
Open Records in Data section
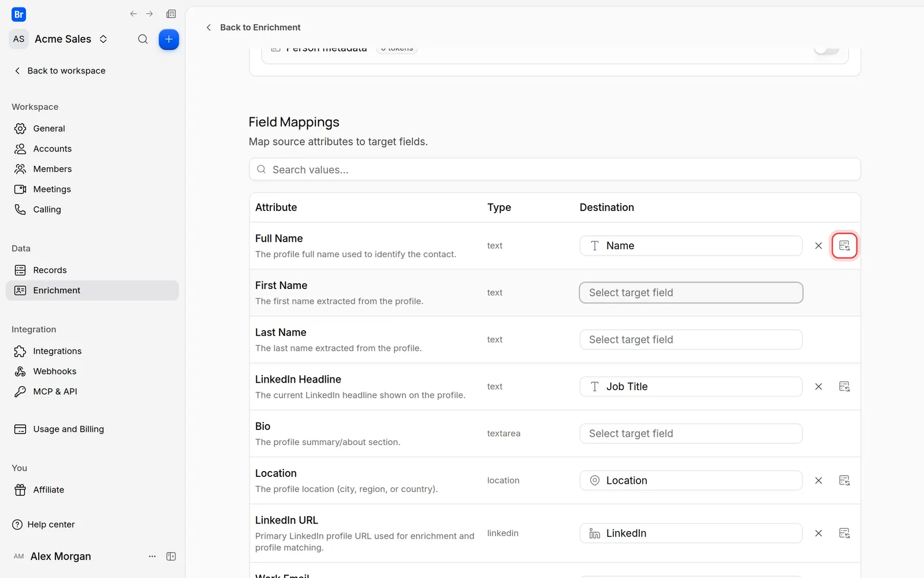[x=92, y=270]
